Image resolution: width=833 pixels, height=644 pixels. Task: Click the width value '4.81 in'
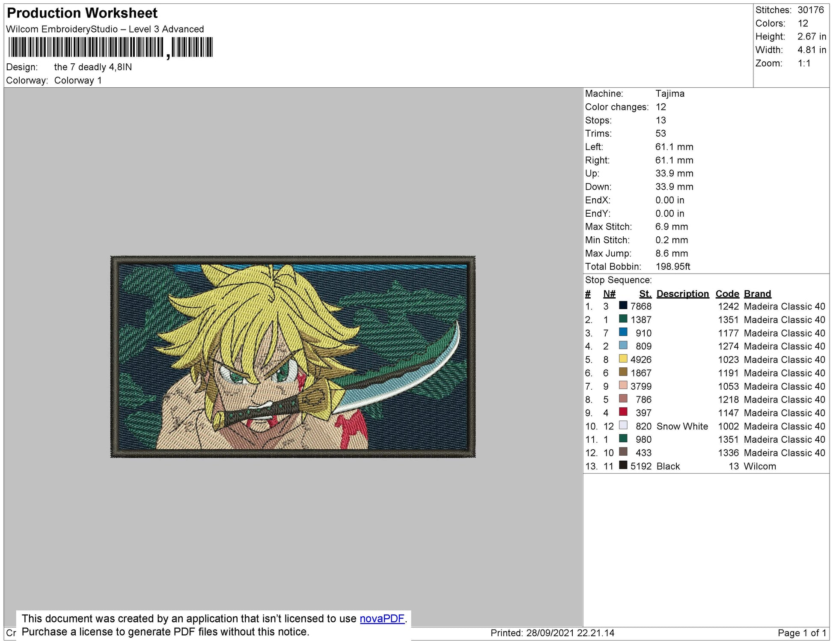[812, 50]
